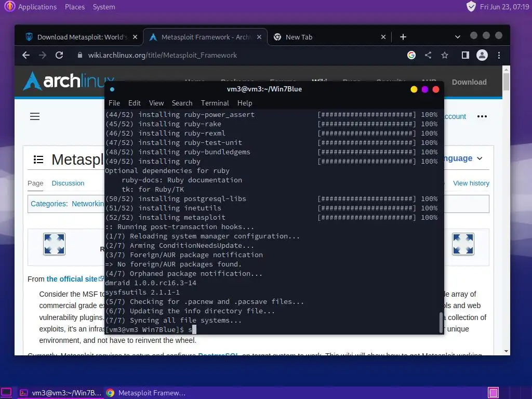Open View history link
The height and width of the screenshot is (399, 532).
(x=471, y=183)
